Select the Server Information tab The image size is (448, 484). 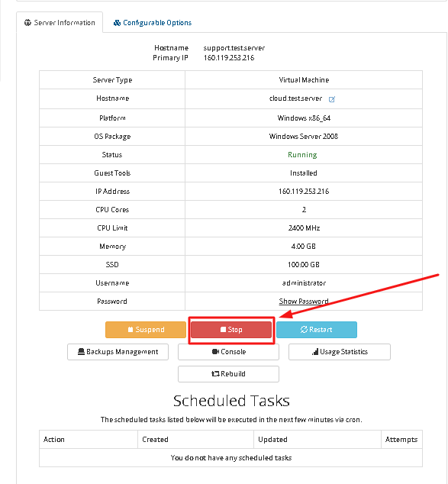pos(60,22)
